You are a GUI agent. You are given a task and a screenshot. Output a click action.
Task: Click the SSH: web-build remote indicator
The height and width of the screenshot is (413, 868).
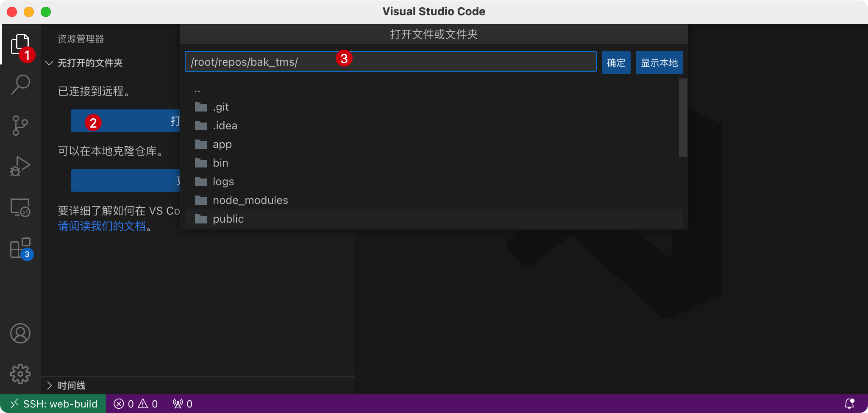[x=53, y=404]
